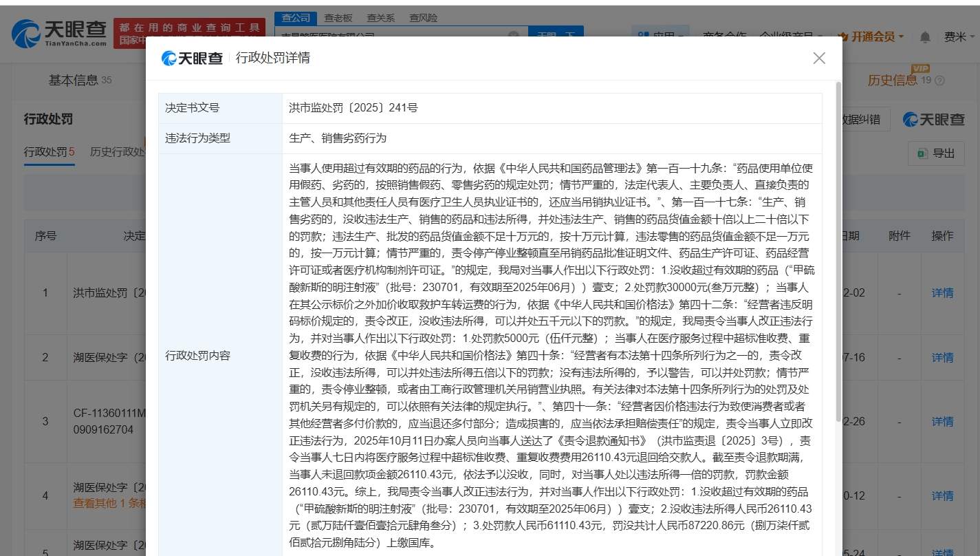Image resolution: width=980 pixels, height=556 pixels.
Task: Expand the 费米 user account dropdown
Action: tap(959, 37)
